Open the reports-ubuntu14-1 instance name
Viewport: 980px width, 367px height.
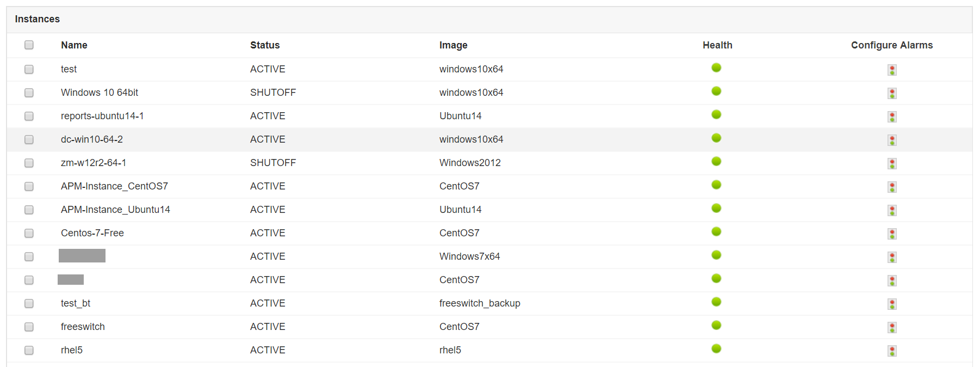[x=102, y=116]
